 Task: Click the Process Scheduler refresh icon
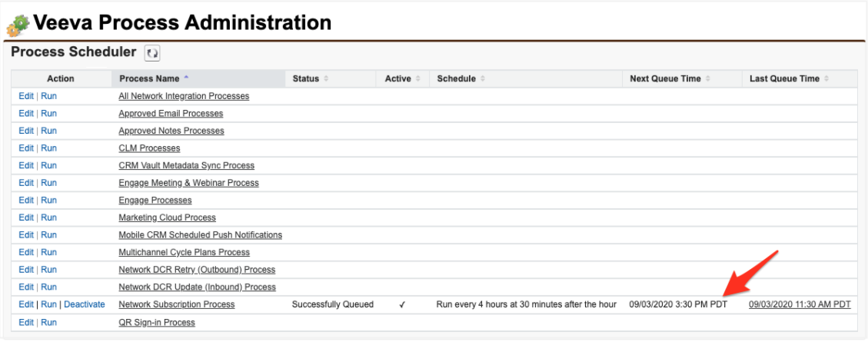pyautogui.click(x=151, y=53)
